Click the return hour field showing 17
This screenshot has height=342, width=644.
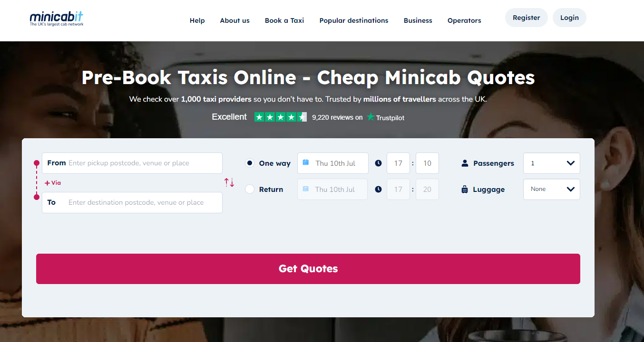coord(398,189)
